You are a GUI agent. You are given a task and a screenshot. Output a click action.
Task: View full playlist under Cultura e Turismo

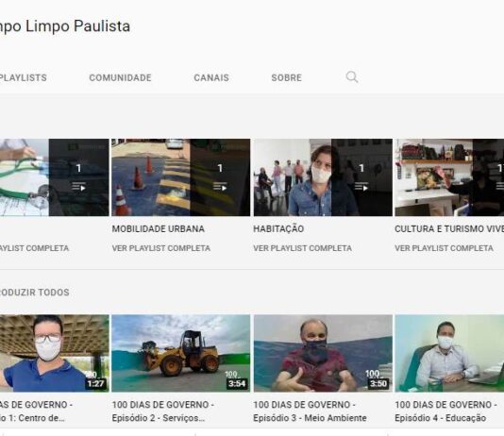point(444,248)
